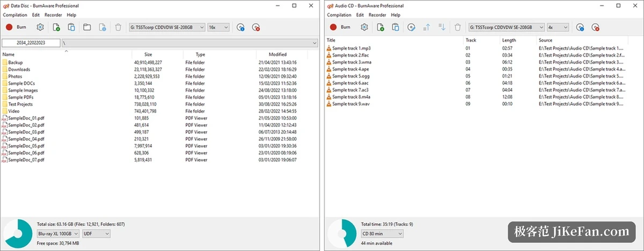Click the Burn button in Data Disc window
This screenshot has height=251, width=644.
tap(16, 27)
